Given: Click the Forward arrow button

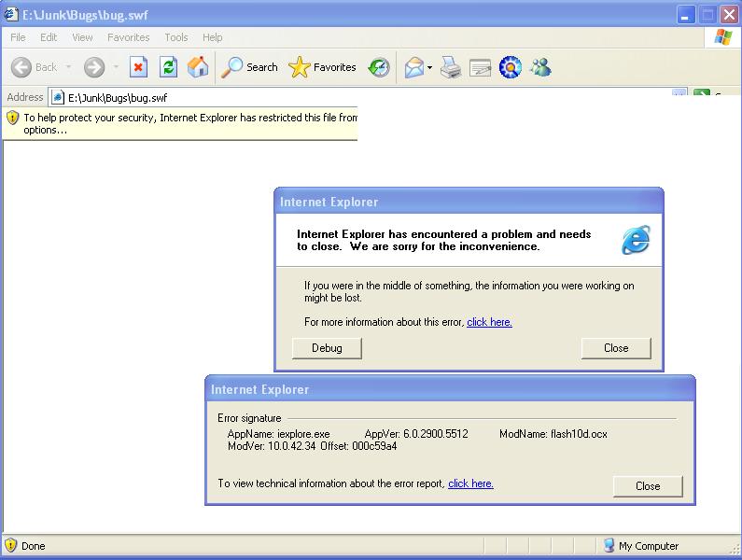Looking at the screenshot, I should coord(94,67).
